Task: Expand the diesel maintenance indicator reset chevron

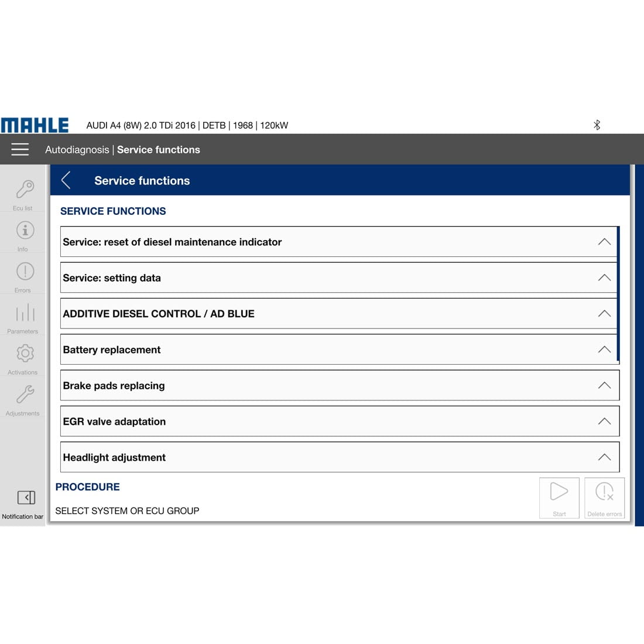Action: pos(604,242)
